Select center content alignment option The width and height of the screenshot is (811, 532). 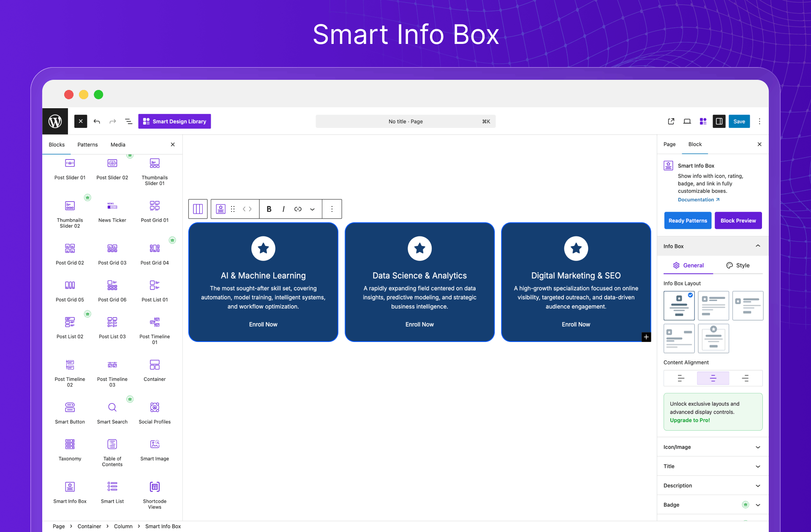tap(713, 378)
